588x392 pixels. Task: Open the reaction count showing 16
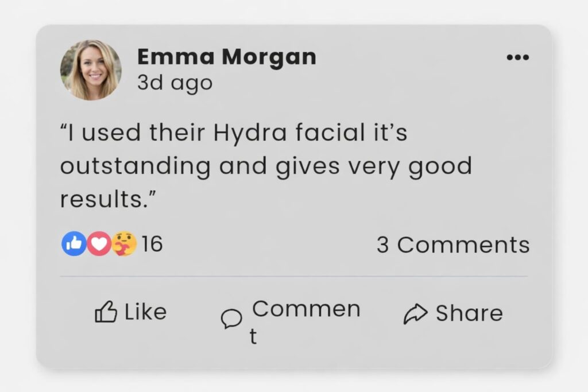click(152, 244)
